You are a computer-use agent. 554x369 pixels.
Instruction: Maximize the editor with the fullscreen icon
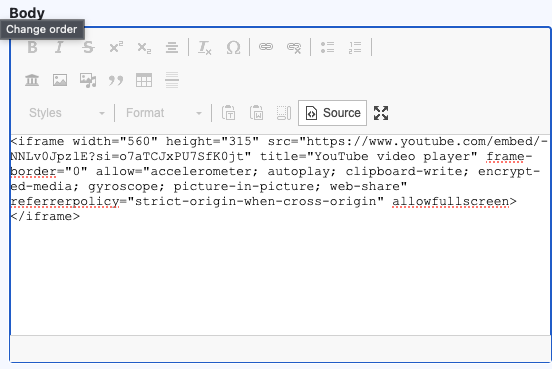coord(381,113)
